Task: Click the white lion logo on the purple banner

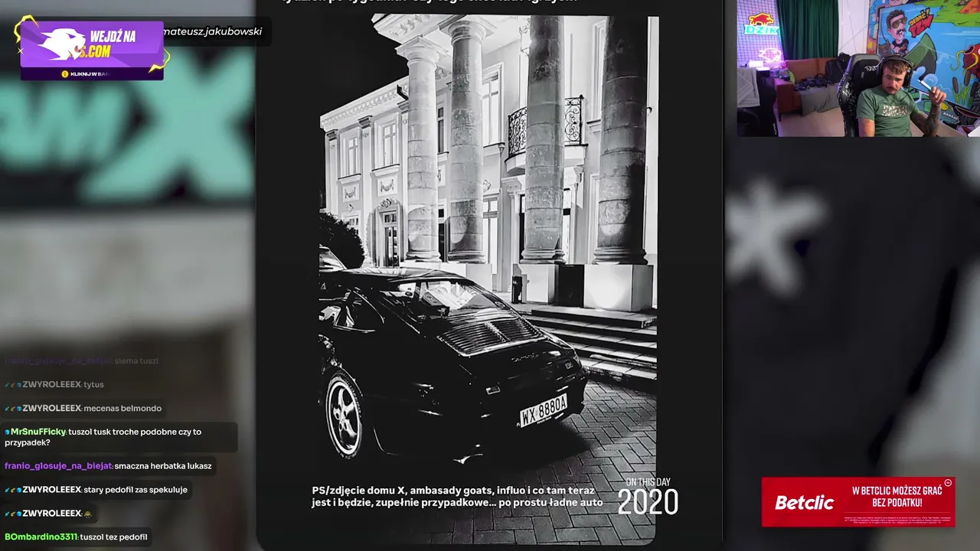Action: [62, 44]
